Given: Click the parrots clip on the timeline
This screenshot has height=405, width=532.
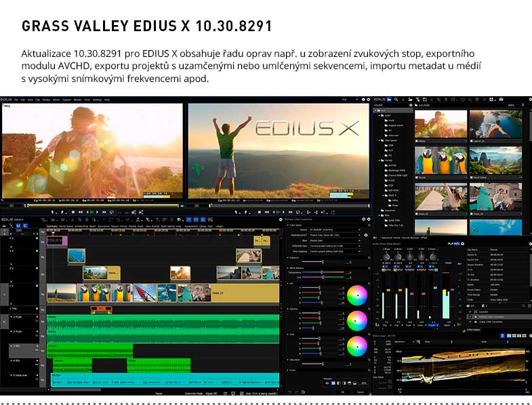Looking at the screenshot, I should (104, 293).
